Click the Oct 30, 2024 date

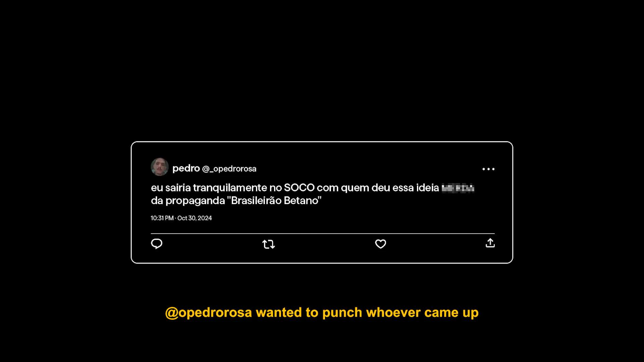(x=195, y=218)
